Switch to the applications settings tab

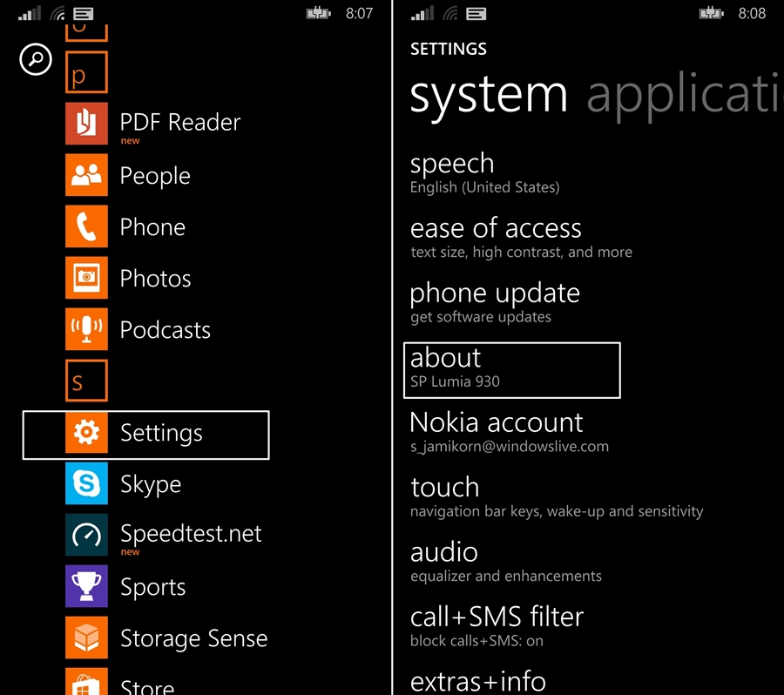pyautogui.click(x=685, y=96)
